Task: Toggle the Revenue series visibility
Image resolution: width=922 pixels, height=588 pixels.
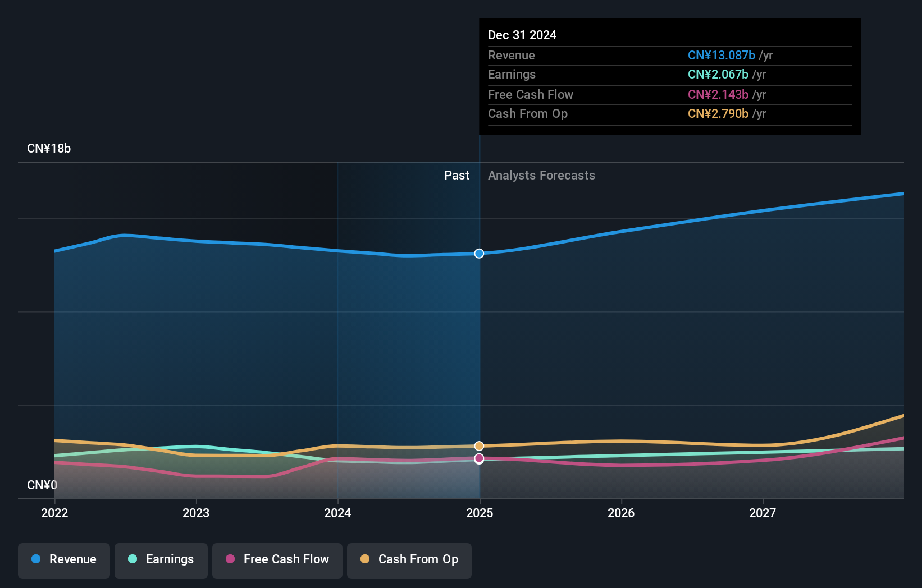Action: click(x=63, y=559)
